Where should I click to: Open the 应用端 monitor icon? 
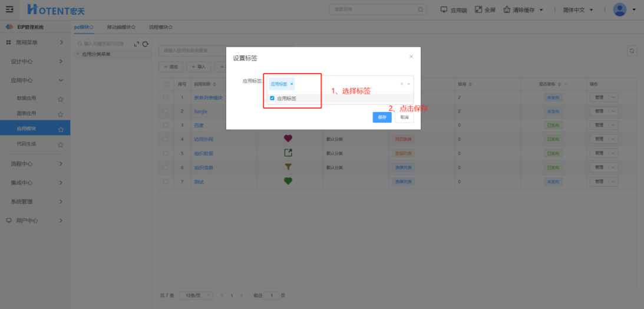[x=444, y=9]
